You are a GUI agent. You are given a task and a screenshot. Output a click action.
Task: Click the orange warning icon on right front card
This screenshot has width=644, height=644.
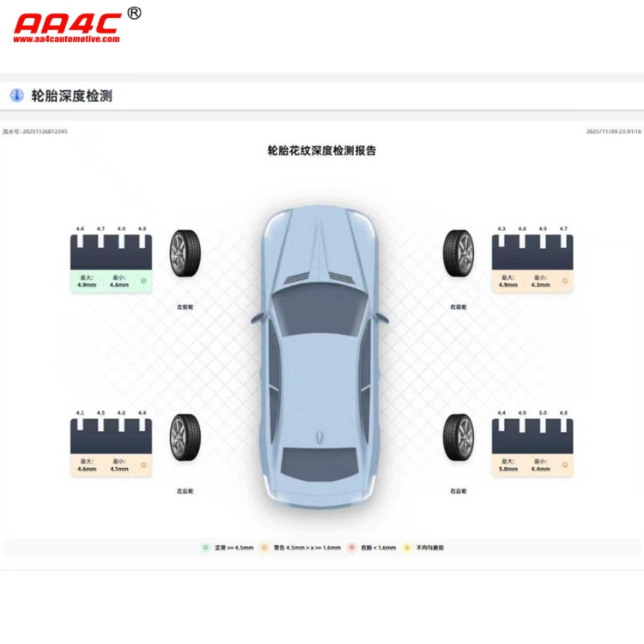pyautogui.click(x=564, y=281)
